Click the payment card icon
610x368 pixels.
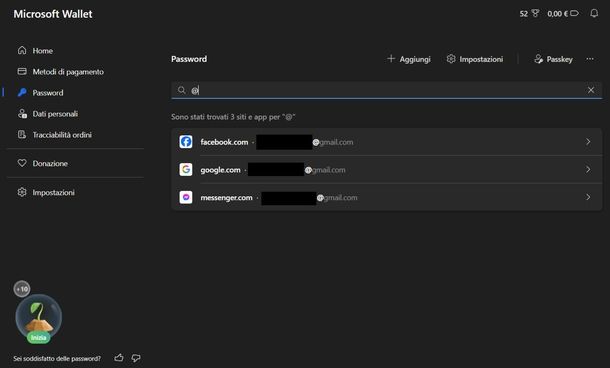point(22,71)
